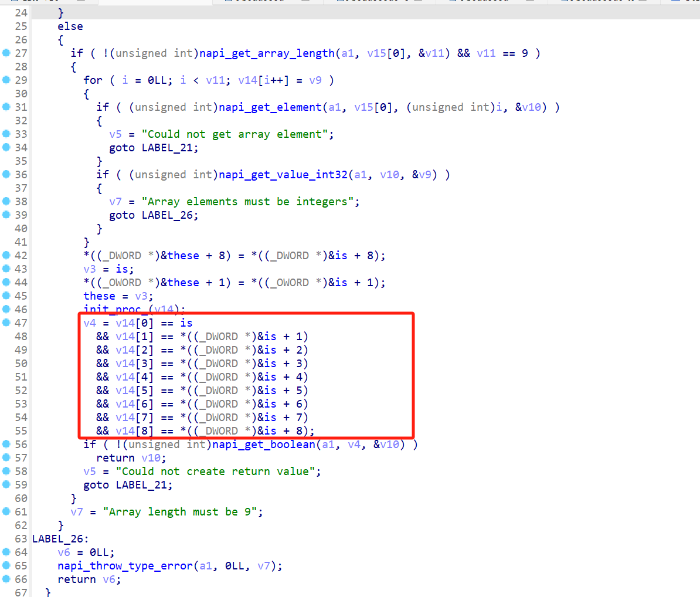This screenshot has height=597, width=700.
Task: Toggle breakpoint dot on line 38
Action: click(6, 201)
